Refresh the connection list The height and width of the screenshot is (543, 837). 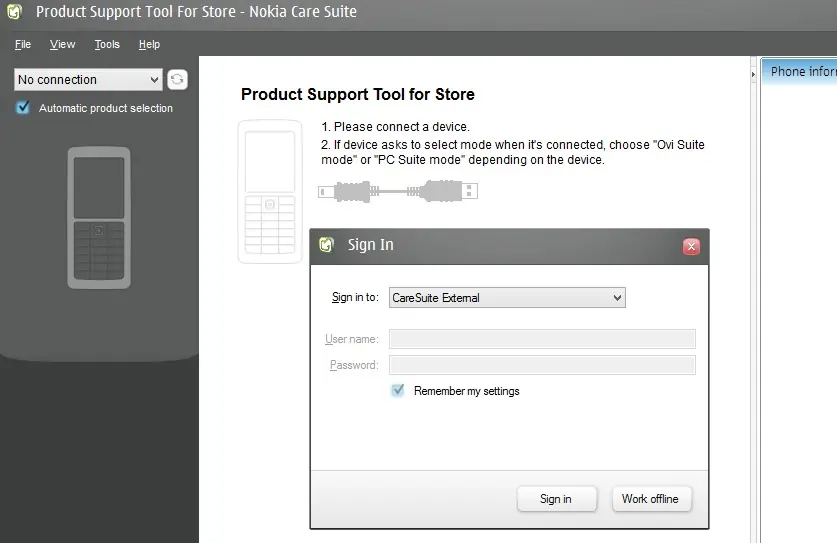click(177, 80)
